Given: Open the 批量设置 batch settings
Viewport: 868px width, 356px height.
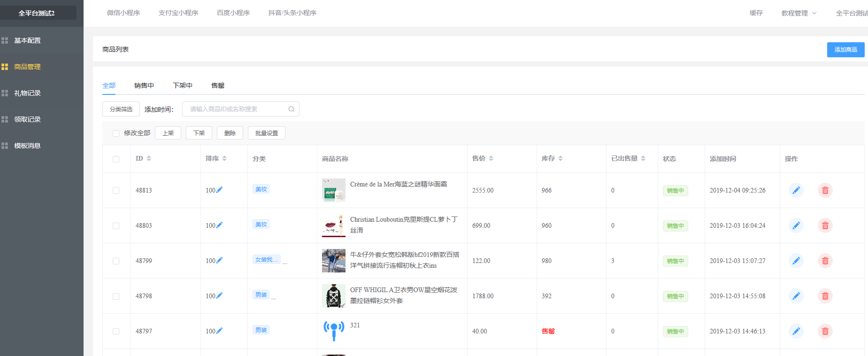Looking at the screenshot, I should pos(266,133).
